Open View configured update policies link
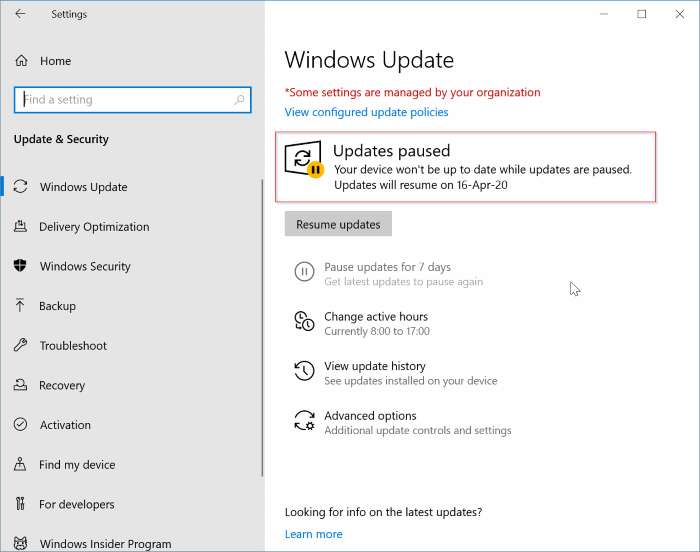Screen dimensions: 700x552 click(367, 112)
